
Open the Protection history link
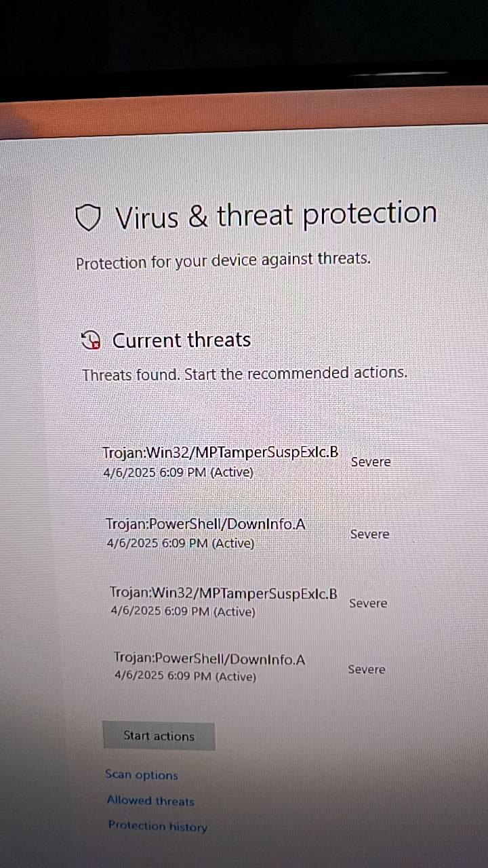point(158,826)
